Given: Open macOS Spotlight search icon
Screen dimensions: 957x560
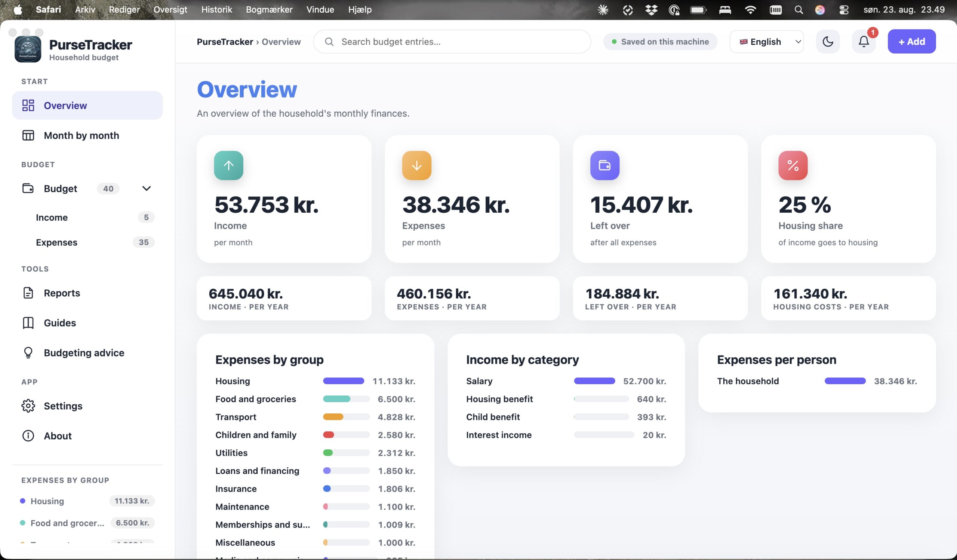Looking at the screenshot, I should [x=798, y=10].
